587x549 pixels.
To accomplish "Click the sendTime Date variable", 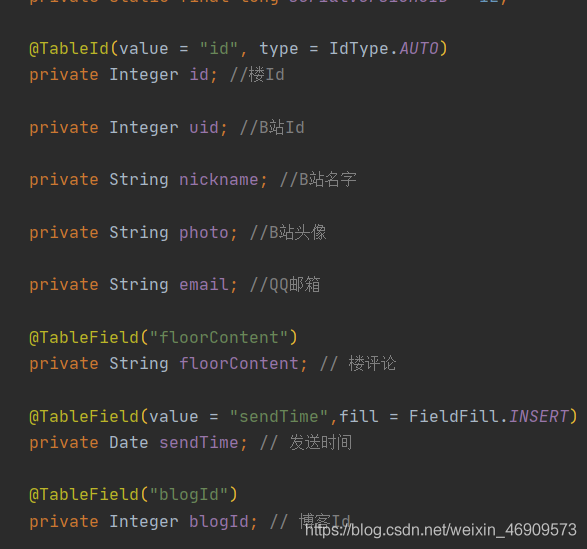I will pyautogui.click(x=199, y=443).
